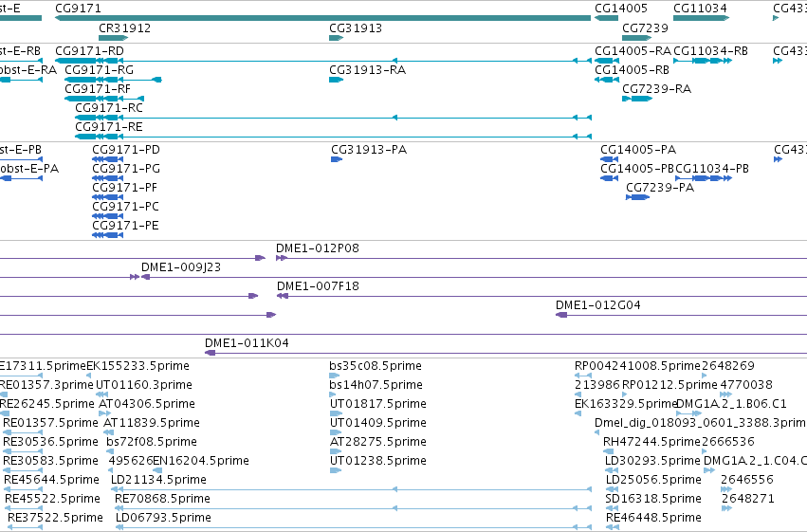Select EST RE45644.5prime

click(51, 480)
